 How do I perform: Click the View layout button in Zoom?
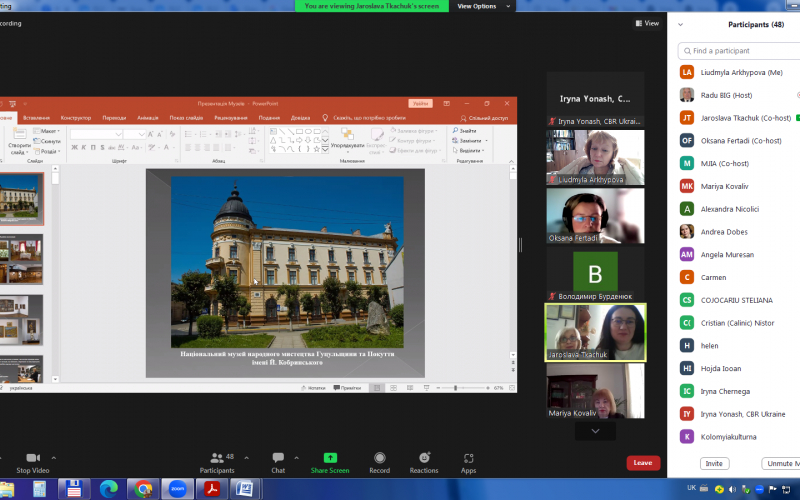click(x=647, y=23)
